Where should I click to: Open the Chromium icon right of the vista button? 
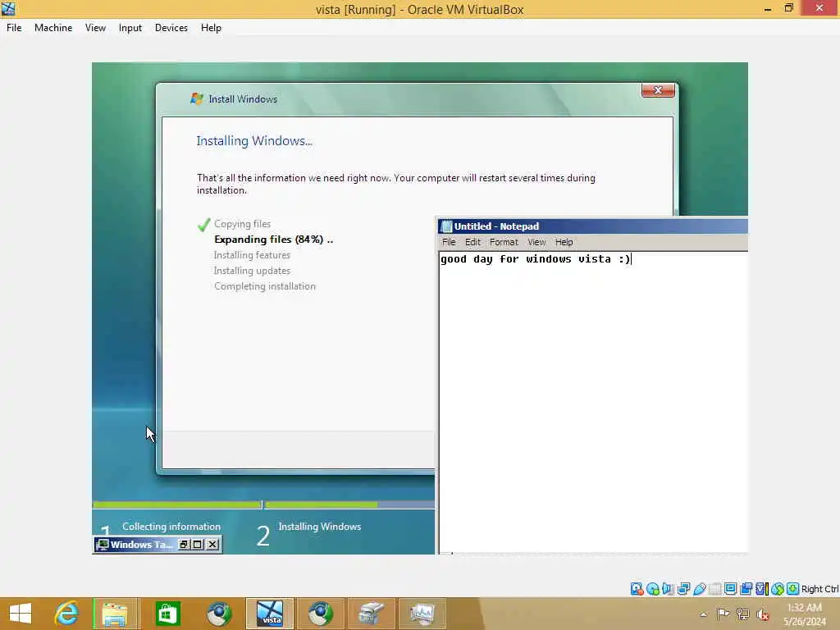[321, 614]
